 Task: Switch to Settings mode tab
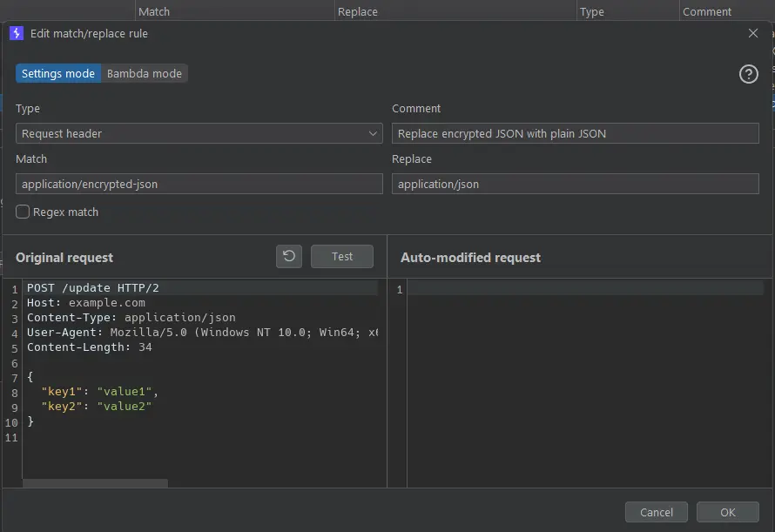(x=58, y=74)
